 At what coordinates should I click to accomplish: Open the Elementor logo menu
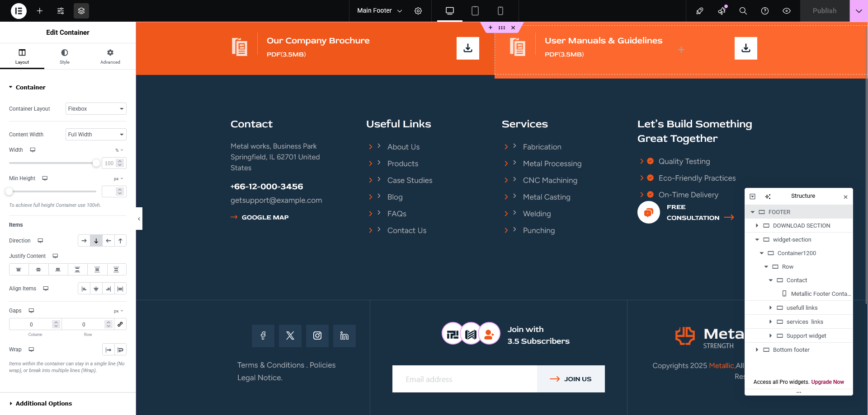19,11
